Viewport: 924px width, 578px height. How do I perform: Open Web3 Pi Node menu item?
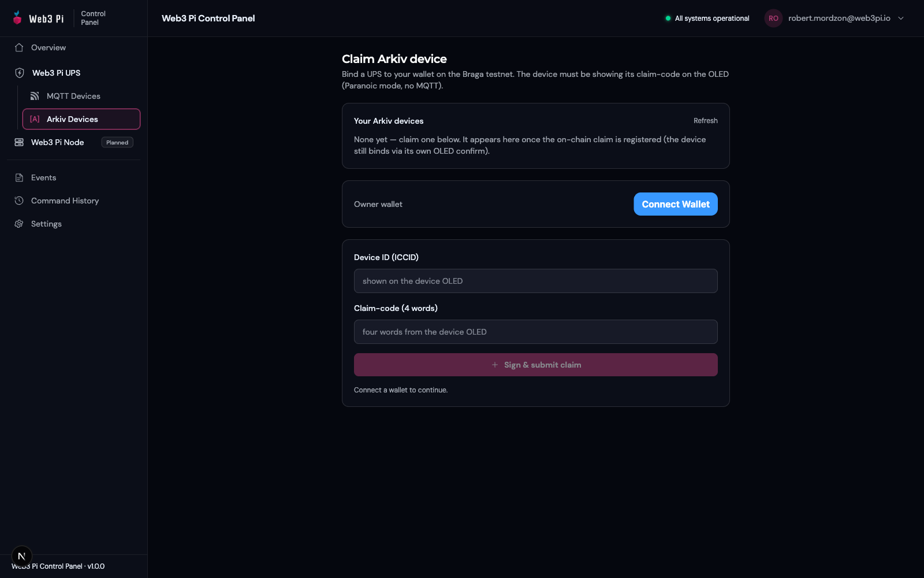click(74, 142)
